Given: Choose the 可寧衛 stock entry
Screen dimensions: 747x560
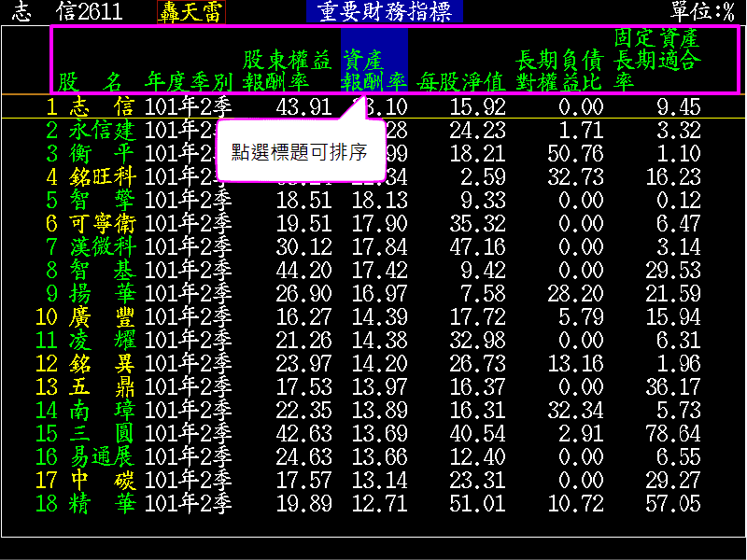Looking at the screenshot, I should (x=102, y=223).
